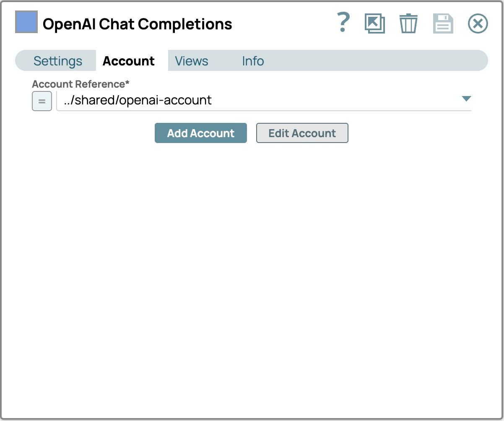Save changes with the floppy disk icon

443,23
